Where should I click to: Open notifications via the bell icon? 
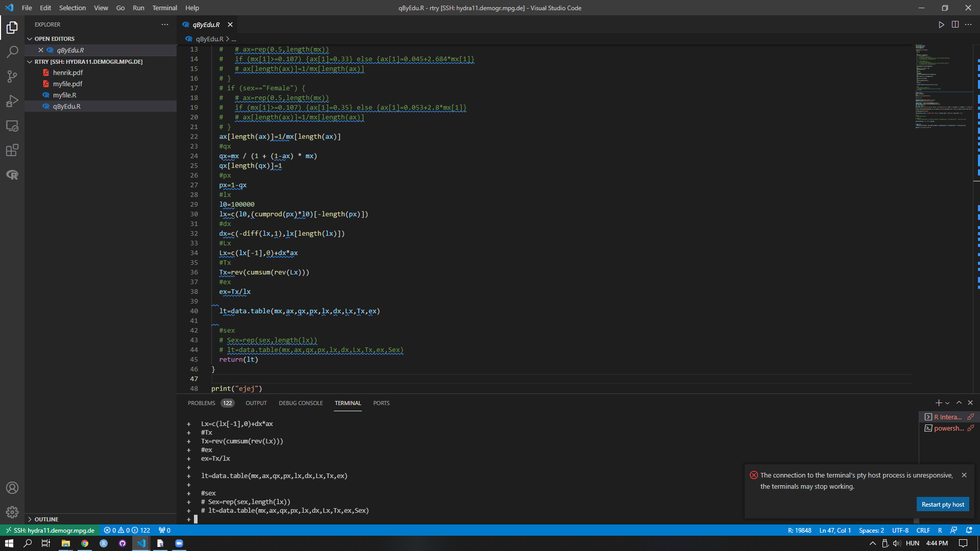tap(969, 530)
